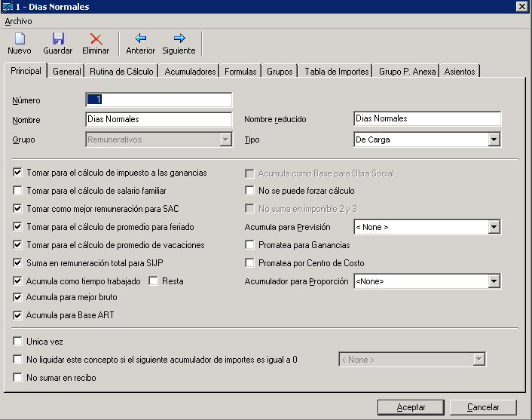The image size is (532, 420).
Task: Check No sumar en recibo option
Action: coord(18,378)
